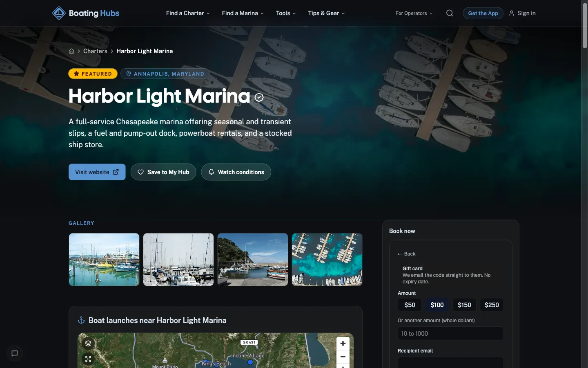
Task: Open the For Operators dropdown
Action: (414, 13)
